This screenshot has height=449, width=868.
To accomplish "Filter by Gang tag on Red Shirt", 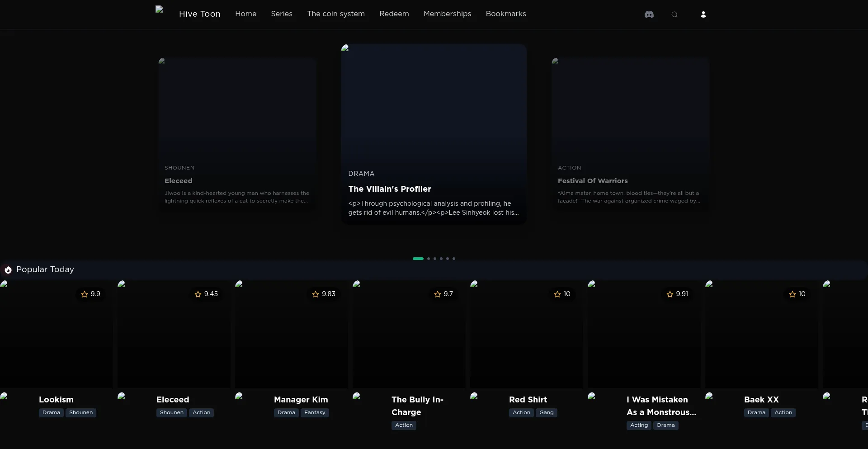I will (546, 413).
